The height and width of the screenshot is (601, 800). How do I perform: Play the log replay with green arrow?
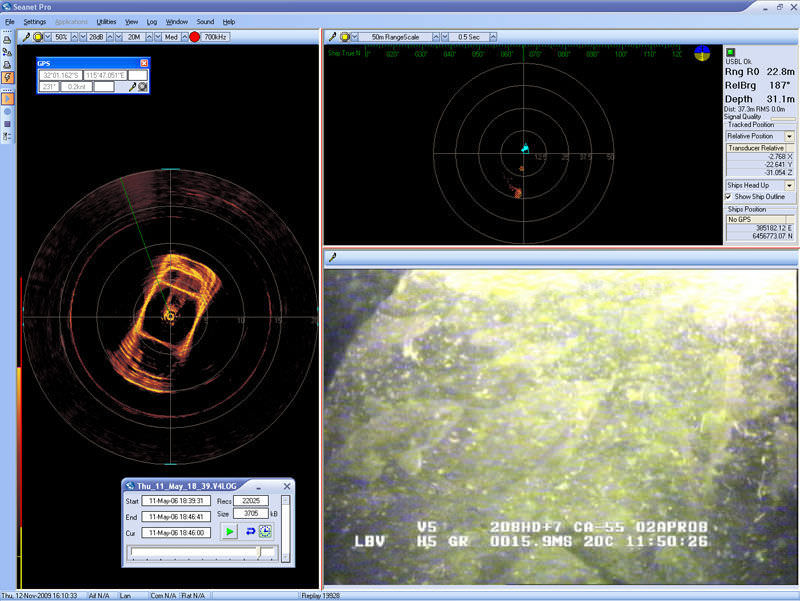coord(230,531)
